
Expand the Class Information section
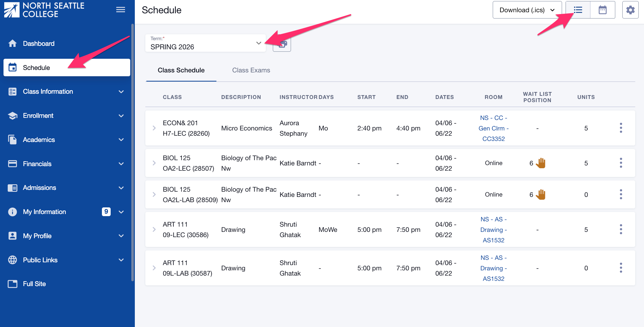coord(66,91)
